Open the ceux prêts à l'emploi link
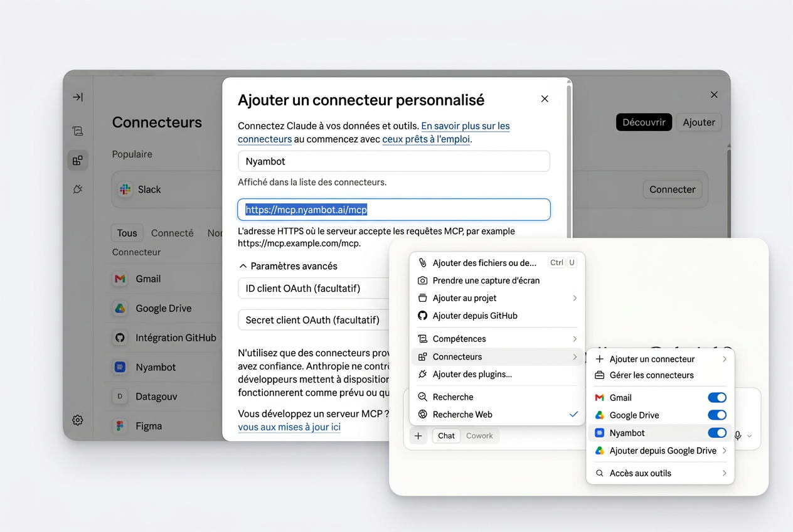 point(426,139)
